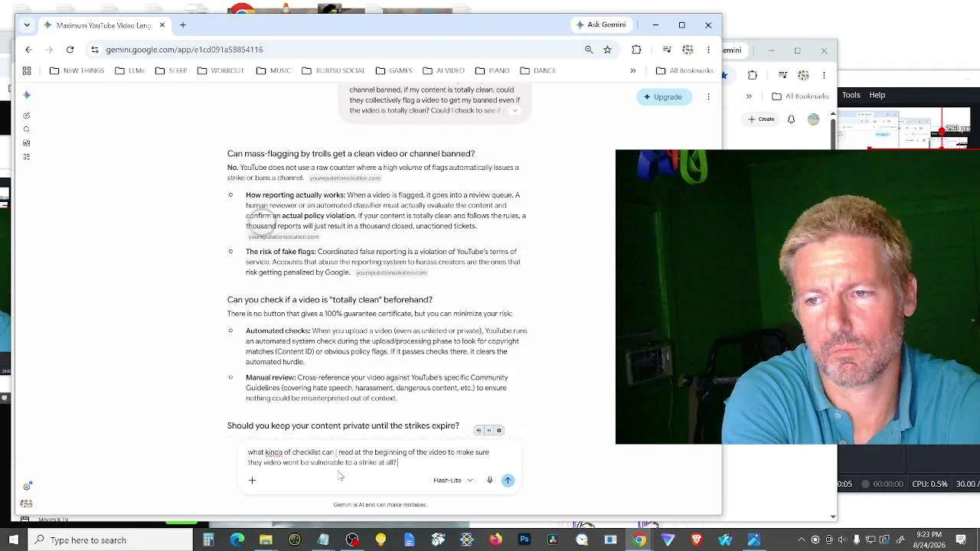
Task: Open the Chrome extensions puzzle icon
Action: [636, 50]
